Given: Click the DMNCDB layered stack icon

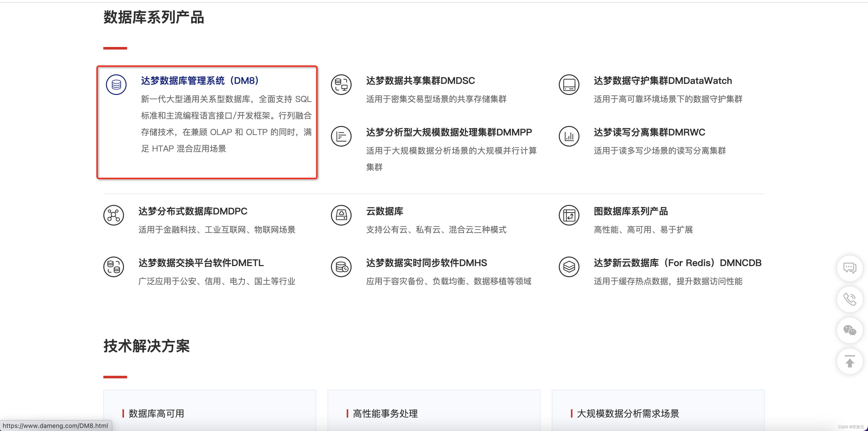Looking at the screenshot, I should tap(569, 267).
